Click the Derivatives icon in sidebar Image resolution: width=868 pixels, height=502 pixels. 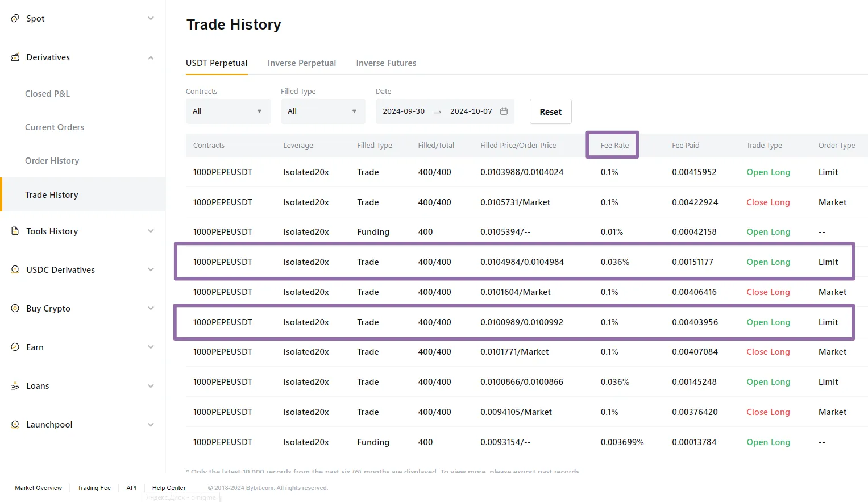(15, 57)
